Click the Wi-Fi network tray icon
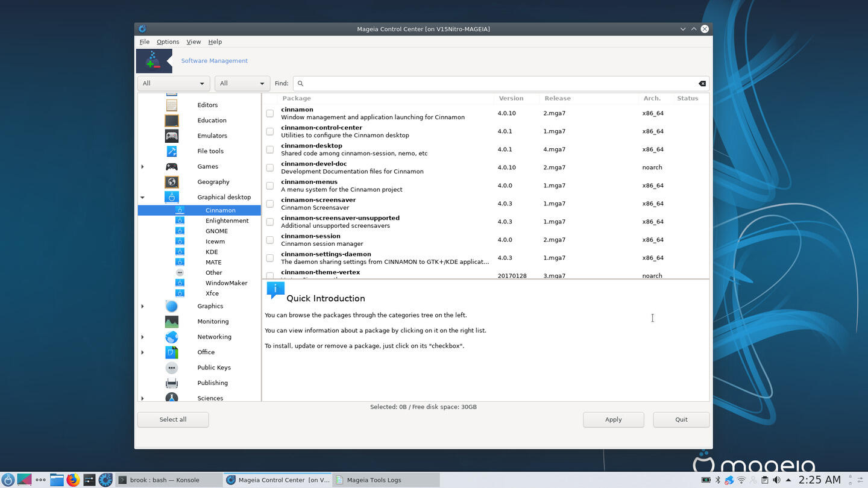 [x=741, y=480]
